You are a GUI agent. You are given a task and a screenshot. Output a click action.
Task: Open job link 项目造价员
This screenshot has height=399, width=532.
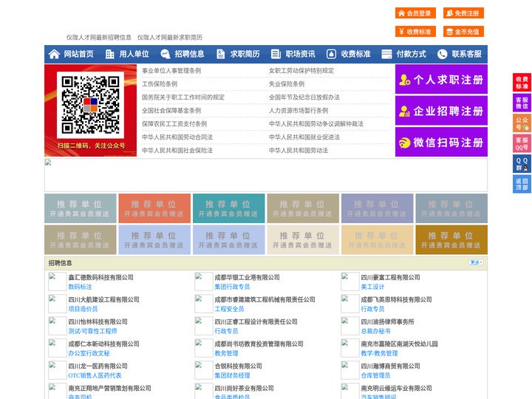[x=83, y=309]
